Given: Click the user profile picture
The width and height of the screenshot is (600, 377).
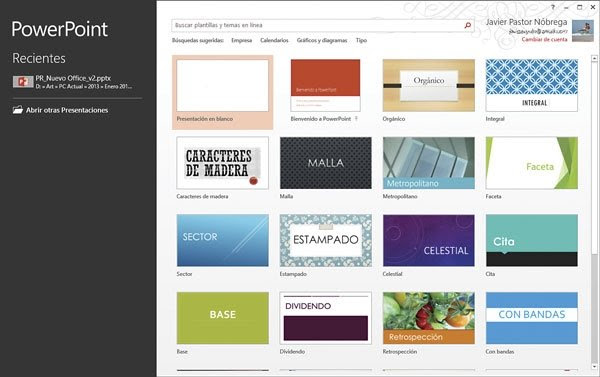Looking at the screenshot, I should click(x=583, y=31).
